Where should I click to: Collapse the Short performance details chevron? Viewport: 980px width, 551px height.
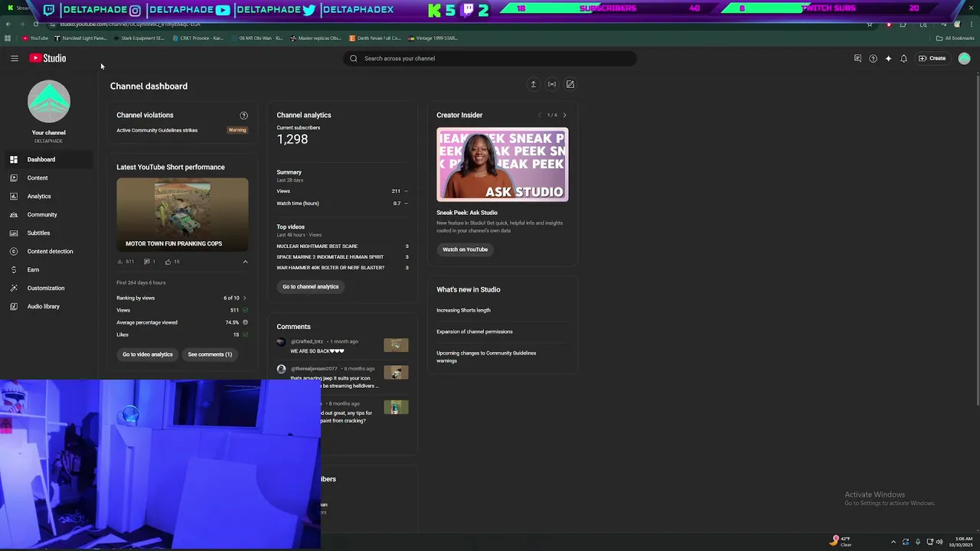click(x=245, y=262)
